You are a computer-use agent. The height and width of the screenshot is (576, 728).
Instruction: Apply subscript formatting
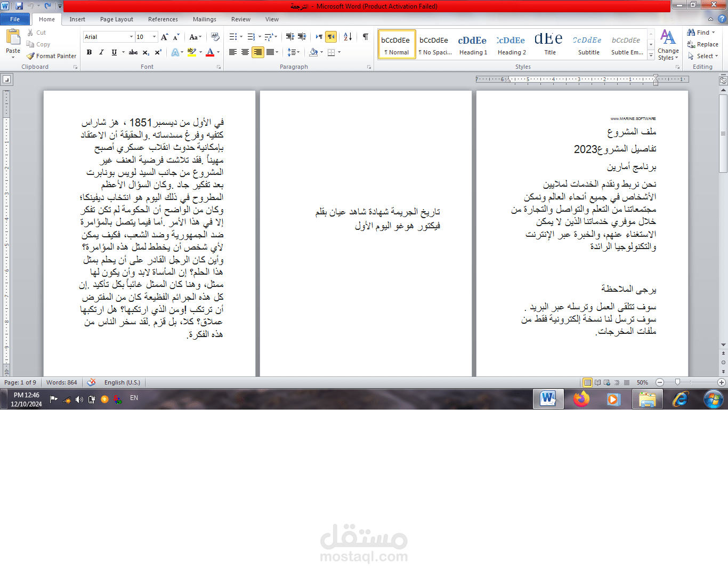146,52
